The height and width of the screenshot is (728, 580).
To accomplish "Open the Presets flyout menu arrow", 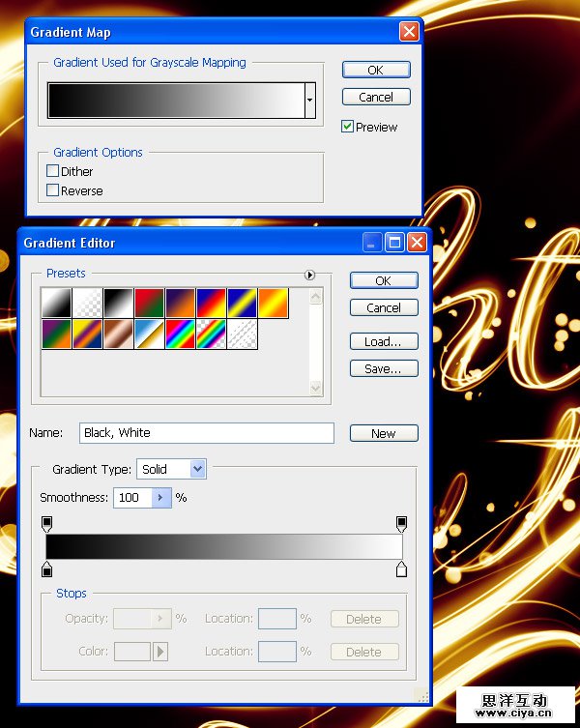I will tap(309, 275).
